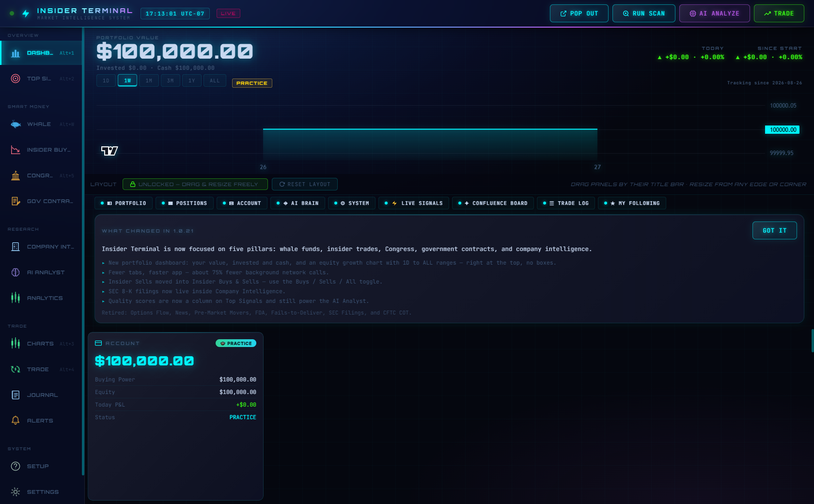This screenshot has width=814, height=504.
Task: Open the Settings gear icon
Action: [16, 492]
